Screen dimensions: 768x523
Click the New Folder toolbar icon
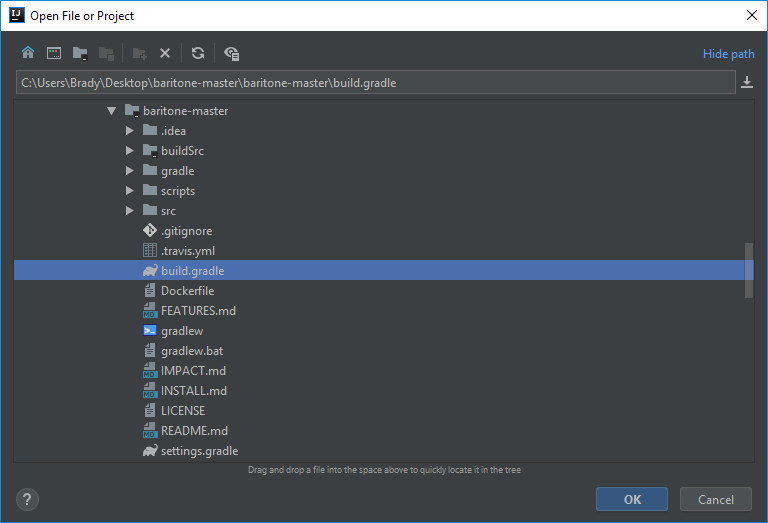click(140, 53)
